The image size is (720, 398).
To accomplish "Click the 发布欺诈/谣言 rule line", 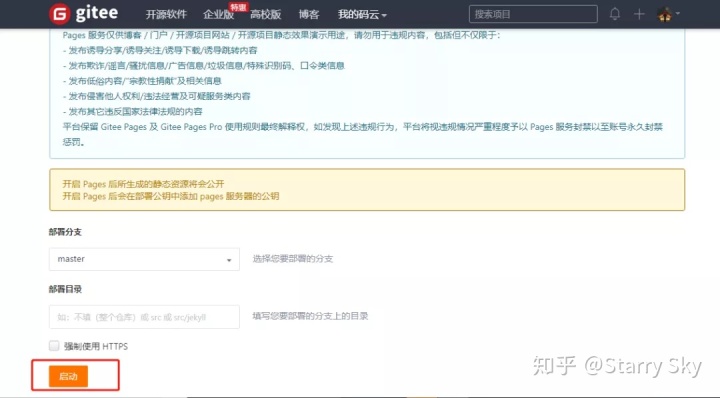I will pos(203,66).
